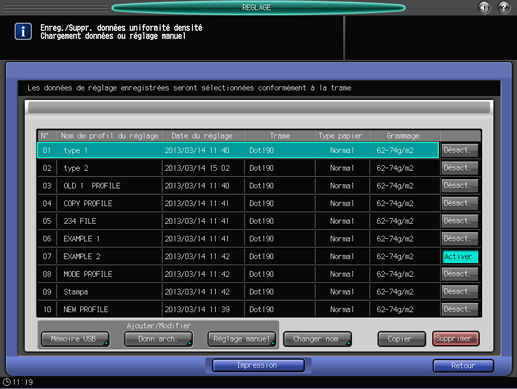517x389 pixels.
Task: Toggle Désact. for profile type 2
Action: coord(460,168)
